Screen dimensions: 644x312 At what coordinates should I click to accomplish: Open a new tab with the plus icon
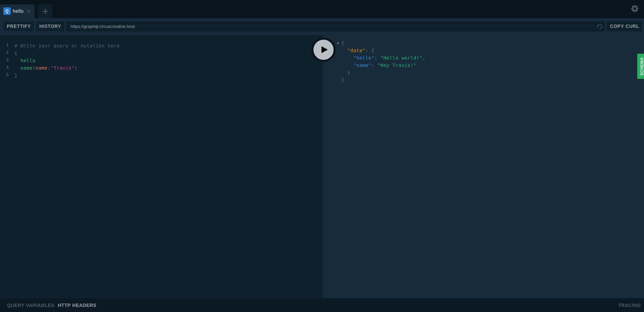click(45, 11)
